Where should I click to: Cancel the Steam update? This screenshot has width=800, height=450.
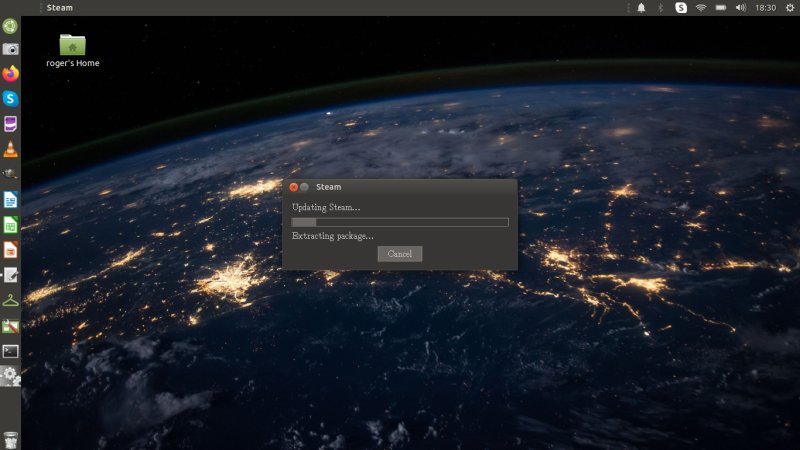click(x=399, y=254)
